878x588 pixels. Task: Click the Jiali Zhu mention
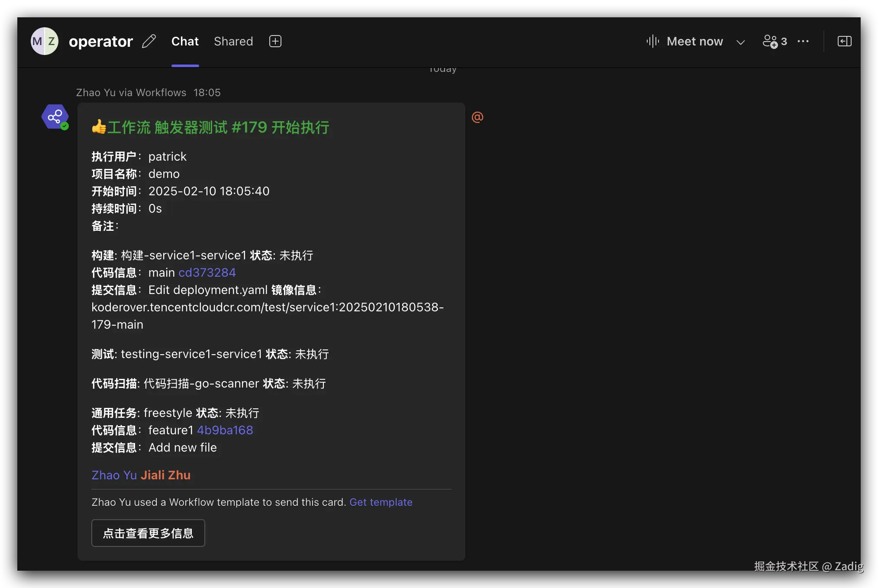click(x=165, y=475)
